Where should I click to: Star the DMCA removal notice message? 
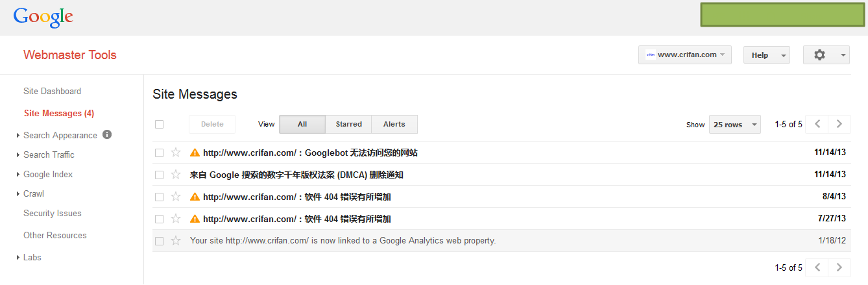tap(175, 175)
